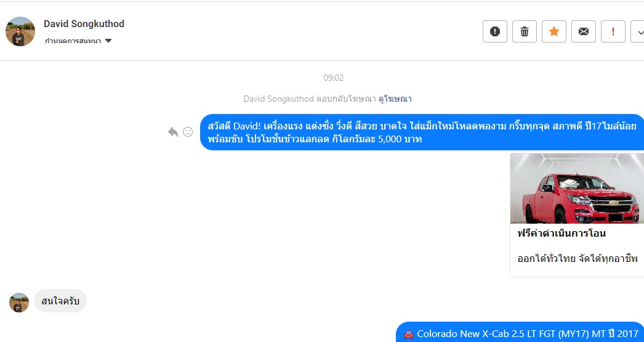Click the David Songkuthod ตอบกลับโฆษณา notice text

tap(310, 99)
